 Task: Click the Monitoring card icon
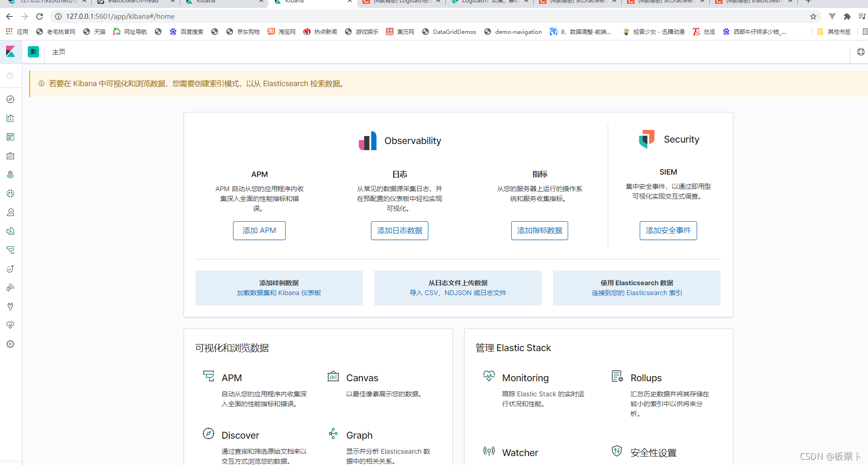(x=489, y=376)
